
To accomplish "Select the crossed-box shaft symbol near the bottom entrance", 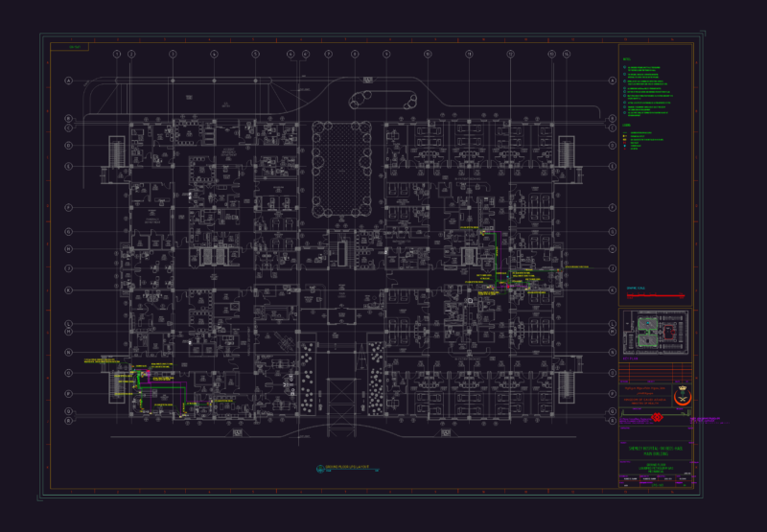I will pos(341,407).
